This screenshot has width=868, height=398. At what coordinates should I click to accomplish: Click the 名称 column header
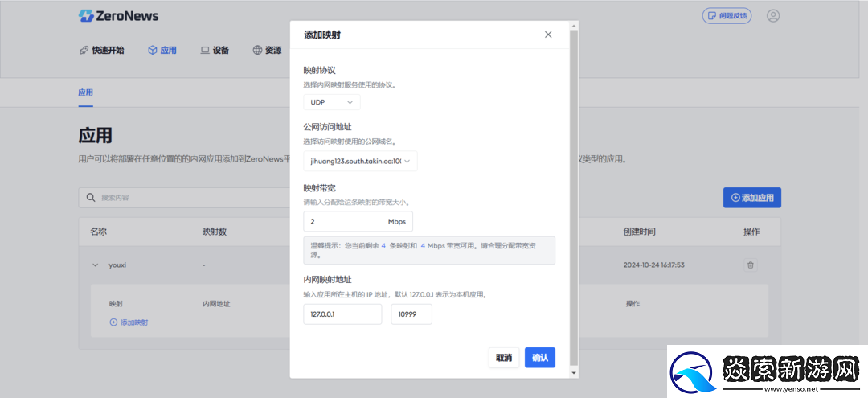[x=99, y=232]
